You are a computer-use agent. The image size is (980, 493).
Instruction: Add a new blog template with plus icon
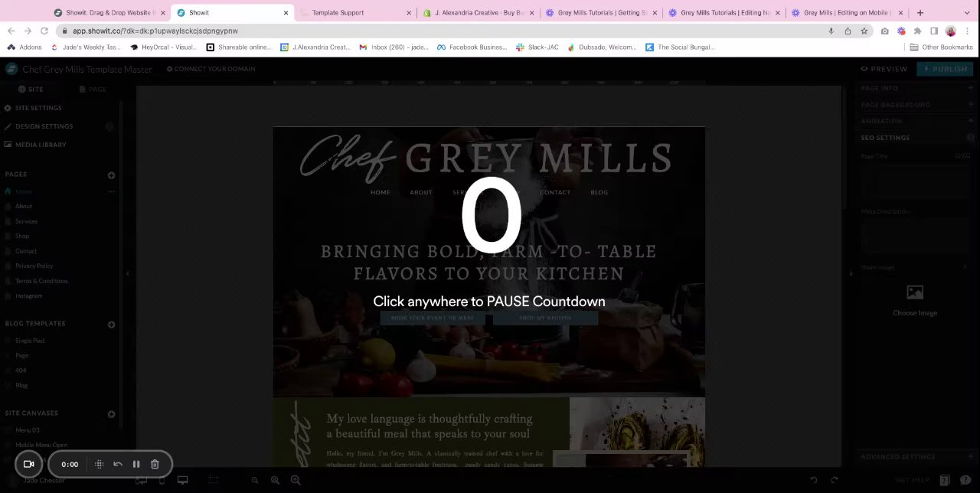click(x=111, y=325)
